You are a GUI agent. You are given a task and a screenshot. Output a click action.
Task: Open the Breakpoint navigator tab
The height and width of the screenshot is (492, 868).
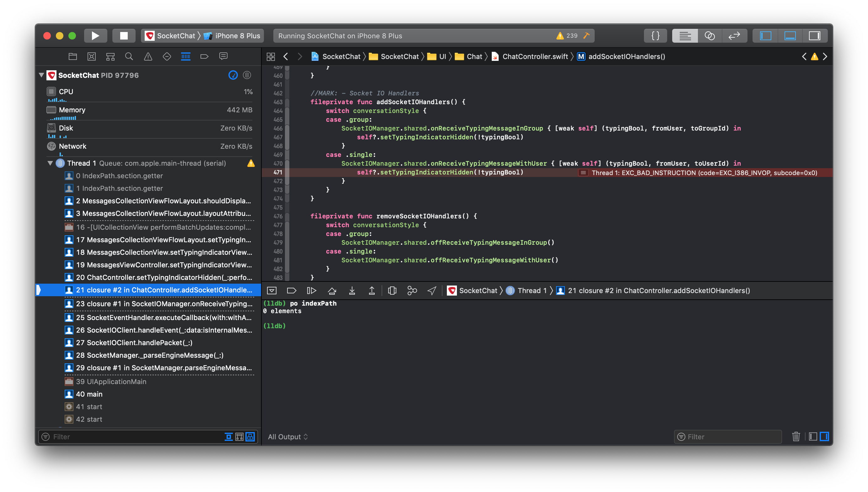[204, 56]
